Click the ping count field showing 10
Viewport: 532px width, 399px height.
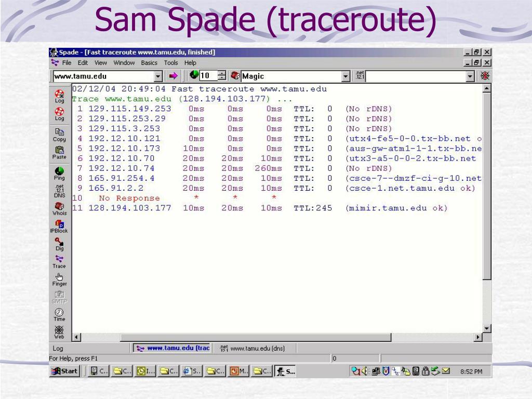pos(209,76)
